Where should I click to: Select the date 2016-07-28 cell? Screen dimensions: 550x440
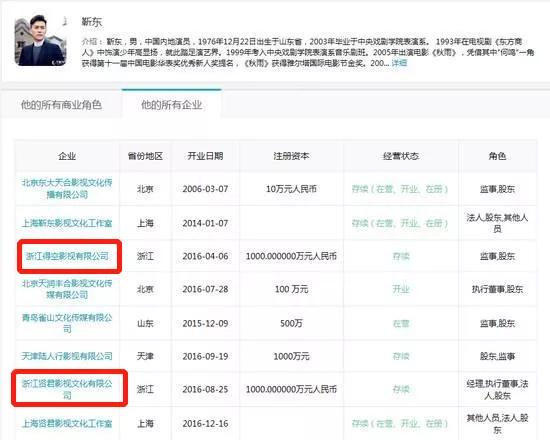pyautogui.click(x=205, y=289)
